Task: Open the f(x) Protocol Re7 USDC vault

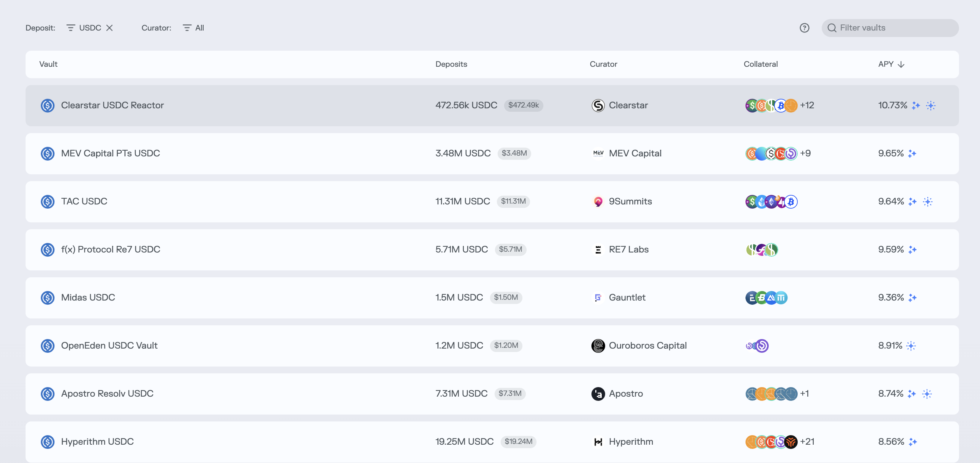Action: (492, 250)
